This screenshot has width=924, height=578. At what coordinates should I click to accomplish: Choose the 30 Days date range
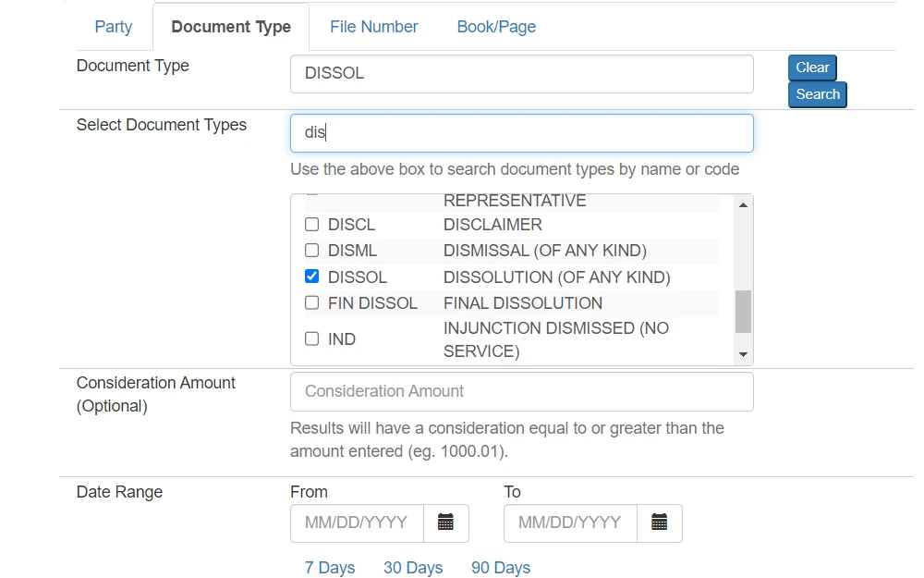coord(413,568)
